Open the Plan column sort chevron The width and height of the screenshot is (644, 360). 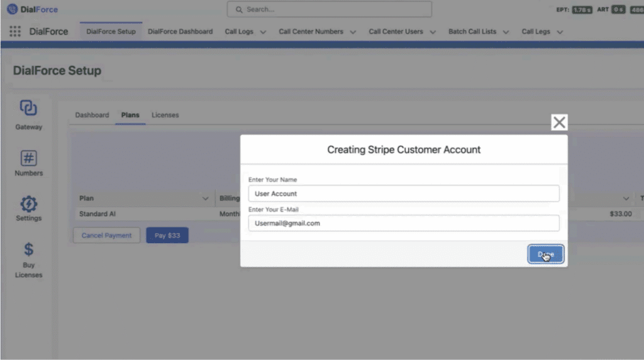coord(205,199)
